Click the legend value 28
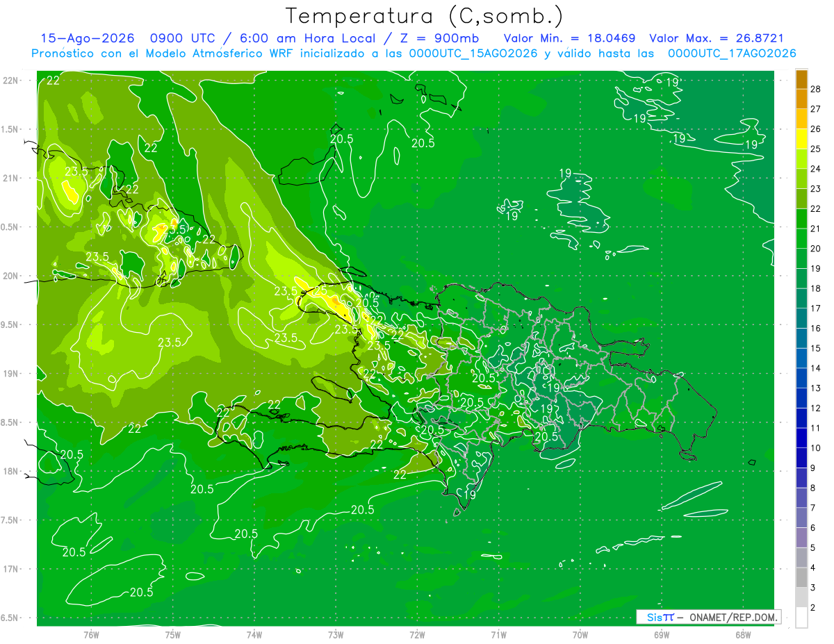Screen dimensions: 834x644 pyautogui.click(x=815, y=89)
